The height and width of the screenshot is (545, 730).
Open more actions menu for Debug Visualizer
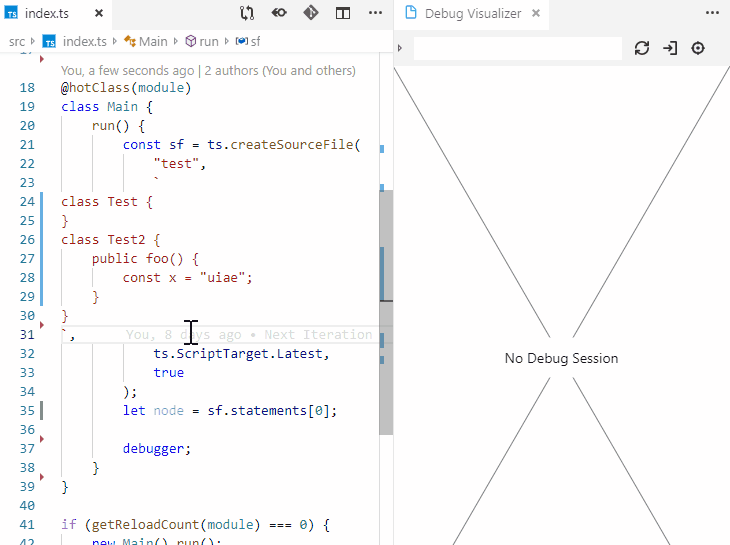pos(712,13)
